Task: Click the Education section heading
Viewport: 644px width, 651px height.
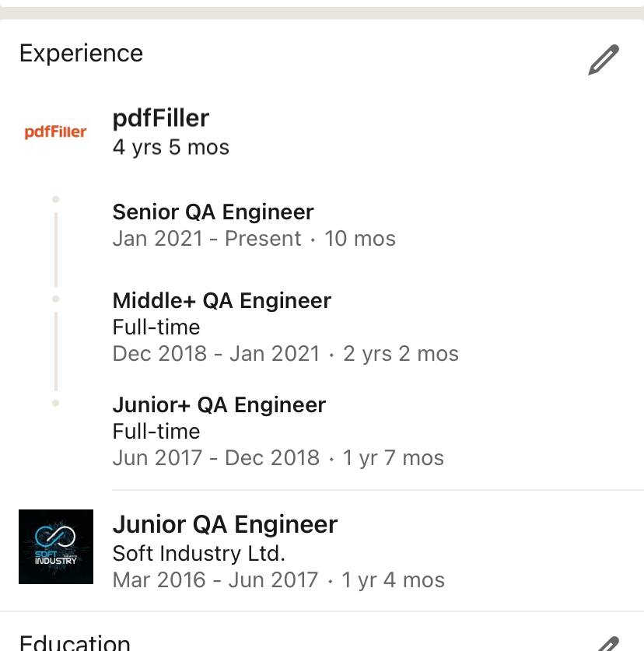Action: pos(75,642)
